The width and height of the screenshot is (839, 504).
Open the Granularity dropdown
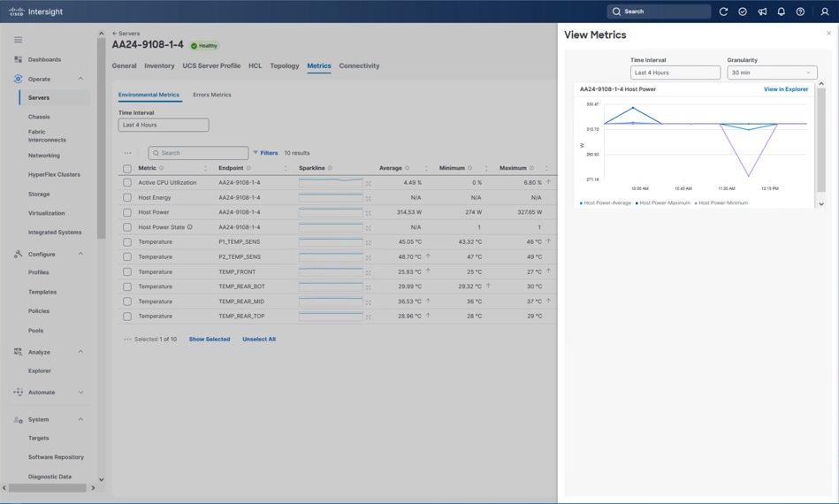[x=771, y=73]
